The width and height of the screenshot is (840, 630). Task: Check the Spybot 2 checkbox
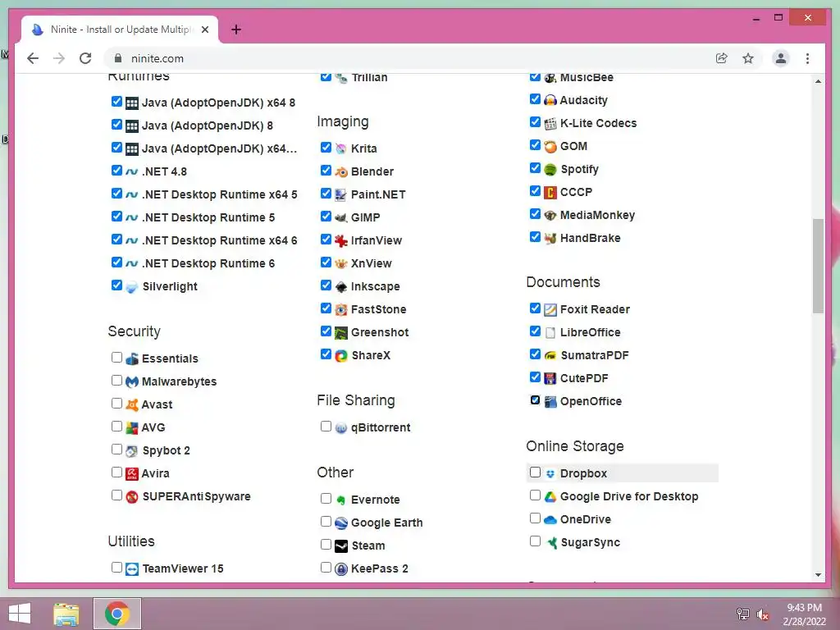pyautogui.click(x=116, y=449)
